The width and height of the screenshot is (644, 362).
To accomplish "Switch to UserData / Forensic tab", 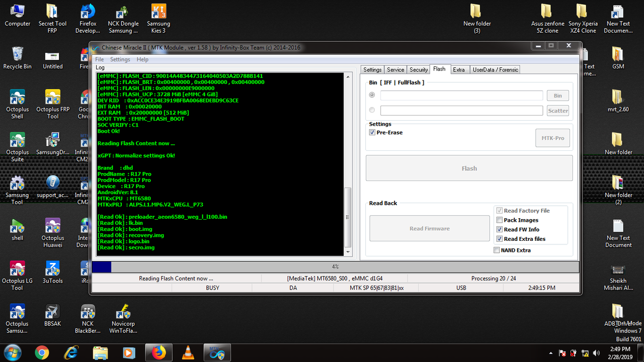I will (495, 70).
